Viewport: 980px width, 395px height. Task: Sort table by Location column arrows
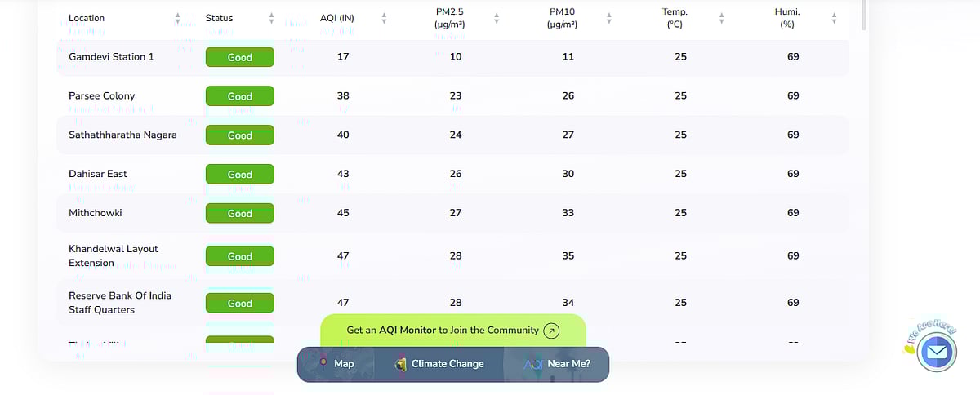[178, 18]
